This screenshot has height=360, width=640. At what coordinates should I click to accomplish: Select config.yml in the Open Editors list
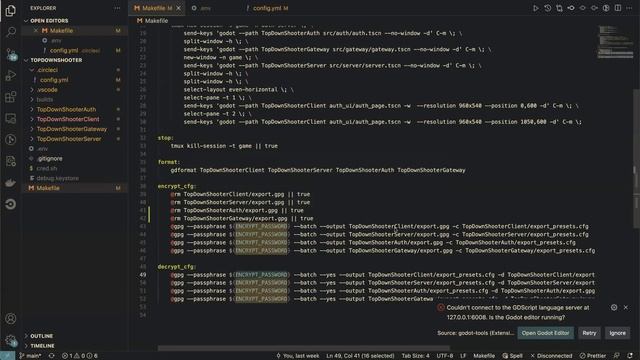(64, 51)
